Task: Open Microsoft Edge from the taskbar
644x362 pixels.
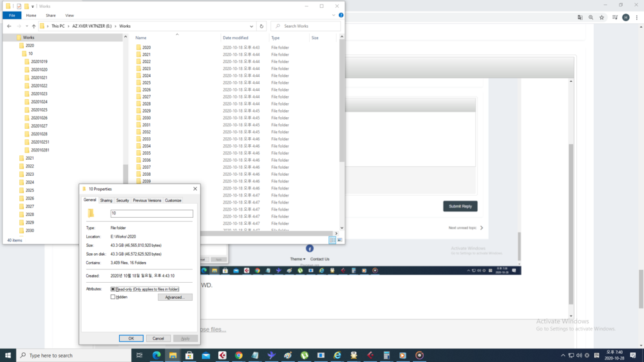Action: point(156,355)
